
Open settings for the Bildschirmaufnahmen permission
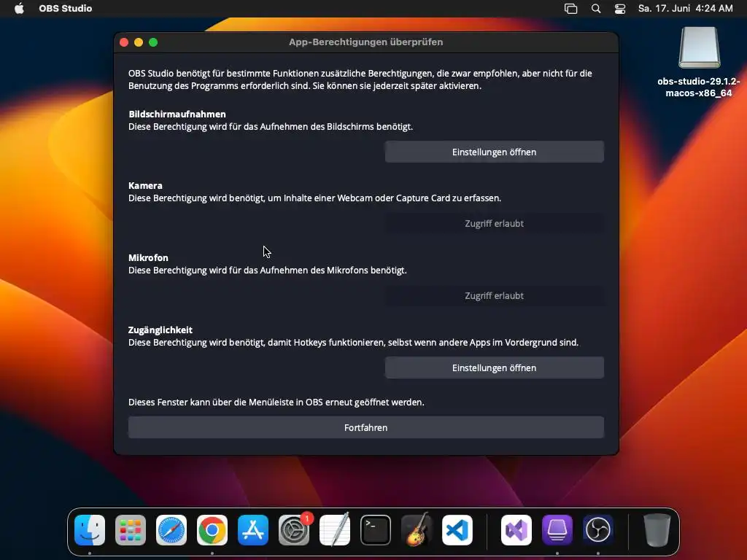[x=495, y=152]
